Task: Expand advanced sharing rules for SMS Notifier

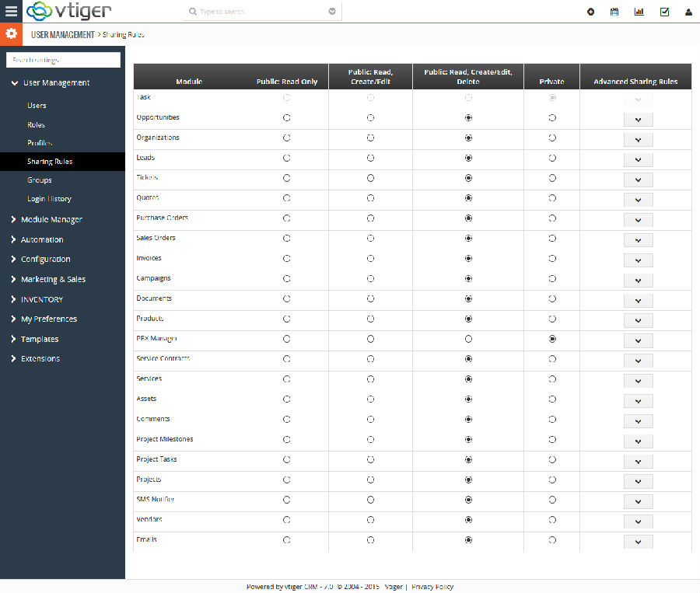Action: pyautogui.click(x=639, y=501)
